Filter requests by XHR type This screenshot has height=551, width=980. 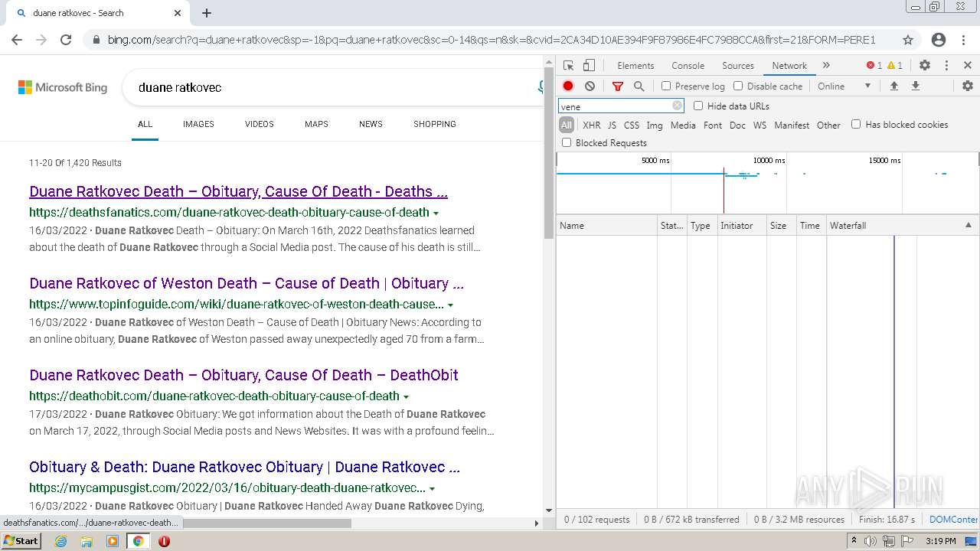click(592, 125)
